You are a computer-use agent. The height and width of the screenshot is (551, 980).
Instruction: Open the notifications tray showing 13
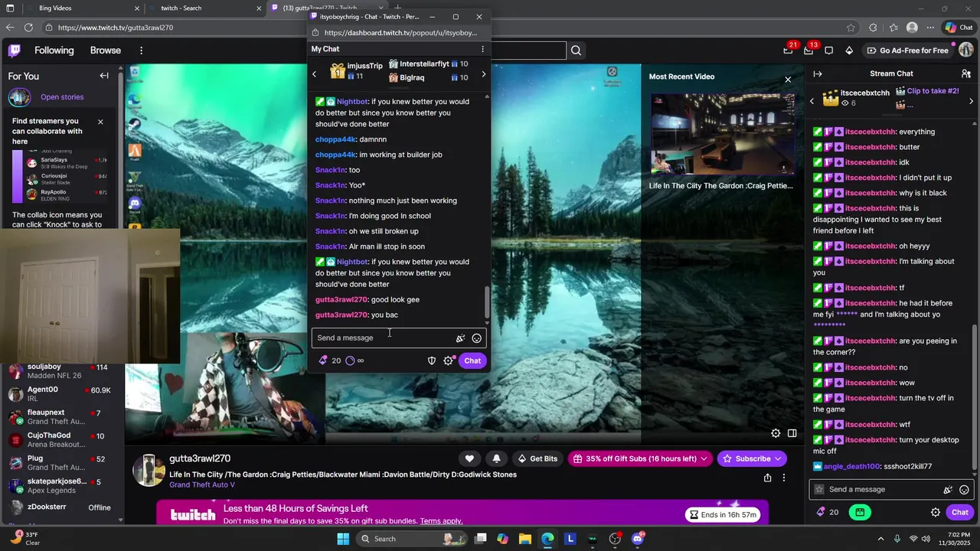click(x=808, y=51)
